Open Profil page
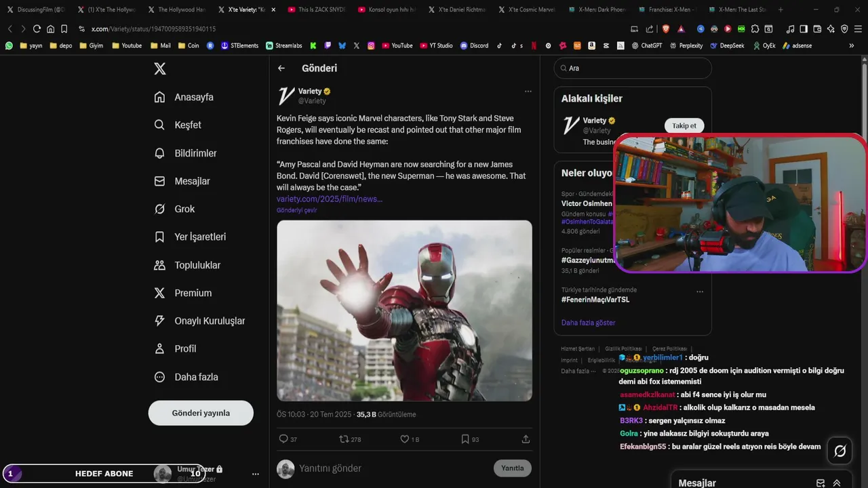 point(175,348)
